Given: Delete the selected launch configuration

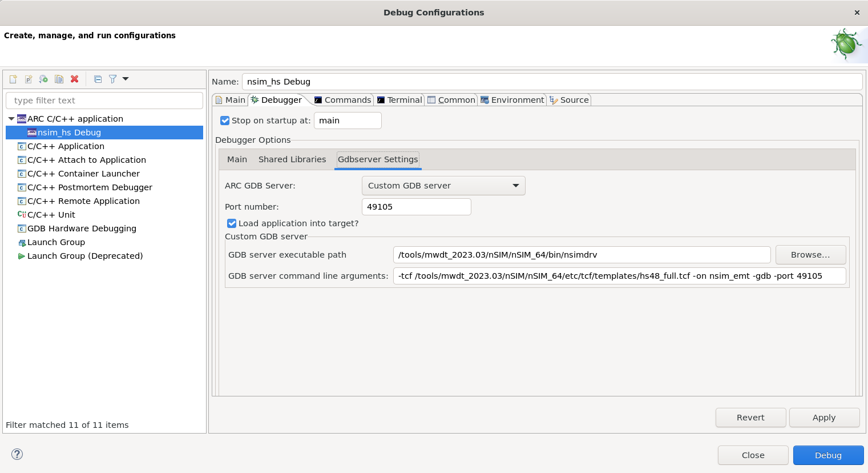Looking at the screenshot, I should click(x=74, y=79).
